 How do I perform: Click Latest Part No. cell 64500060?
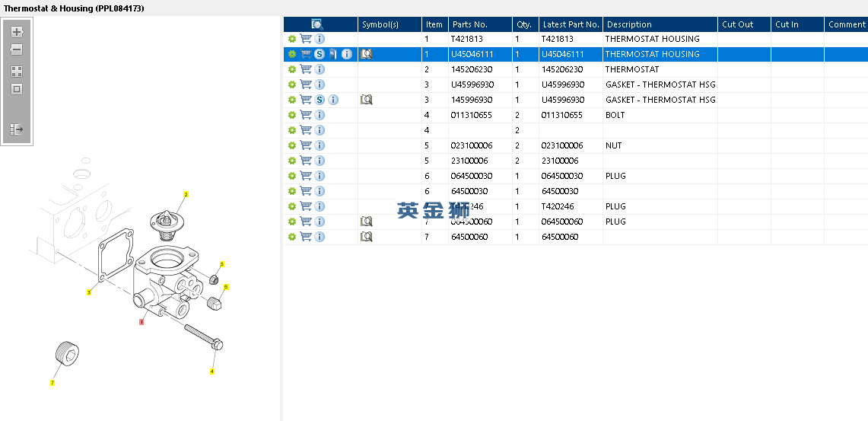(571, 237)
